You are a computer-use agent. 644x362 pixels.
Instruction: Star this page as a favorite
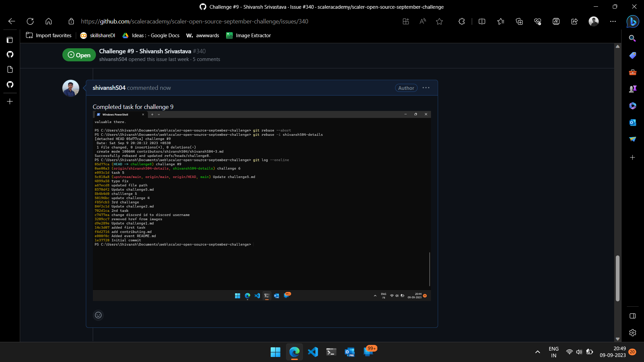coord(439,21)
